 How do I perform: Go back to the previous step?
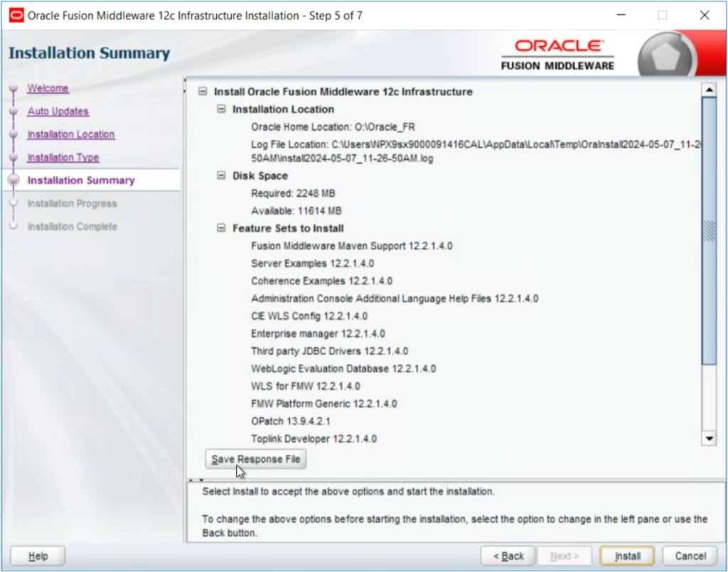click(508, 556)
